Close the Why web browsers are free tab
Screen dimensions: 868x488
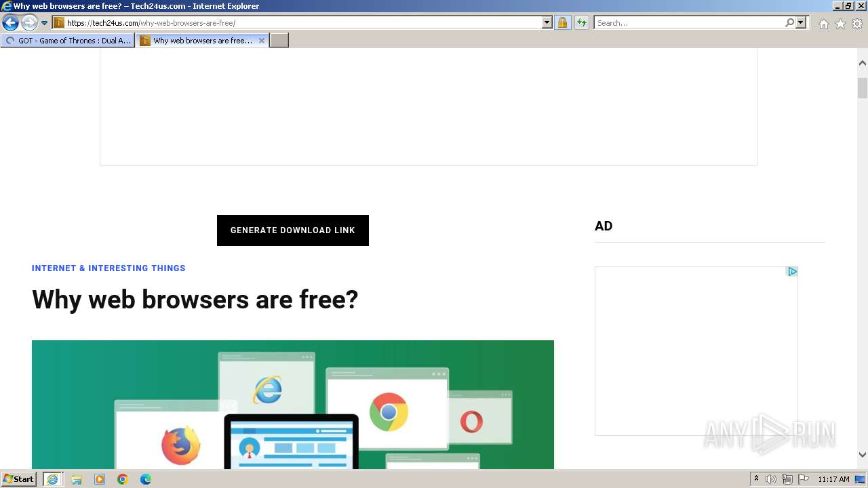click(262, 41)
